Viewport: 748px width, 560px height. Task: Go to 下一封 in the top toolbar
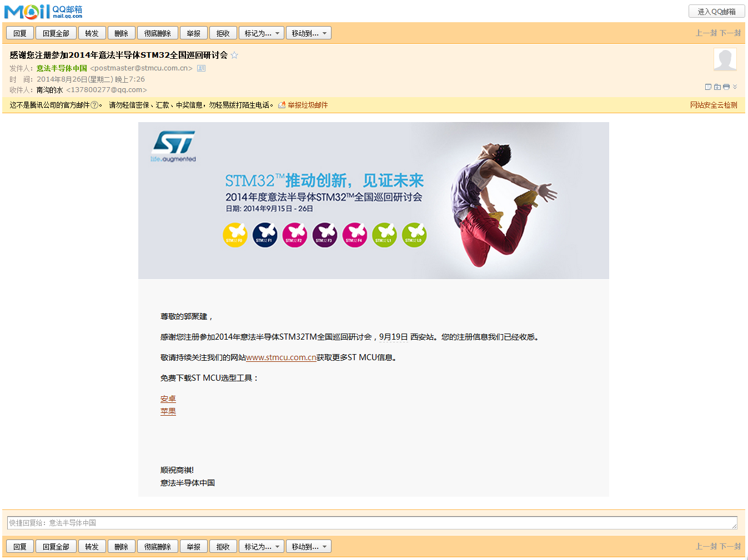(730, 33)
